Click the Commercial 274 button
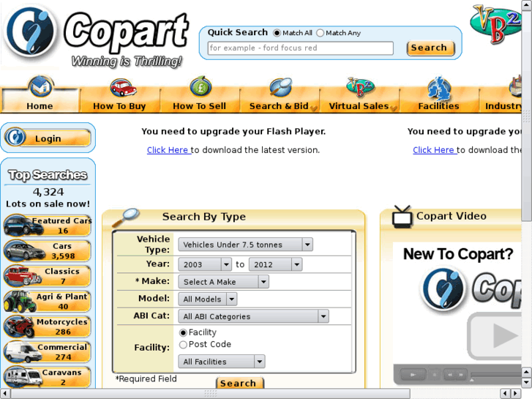 [48, 352]
